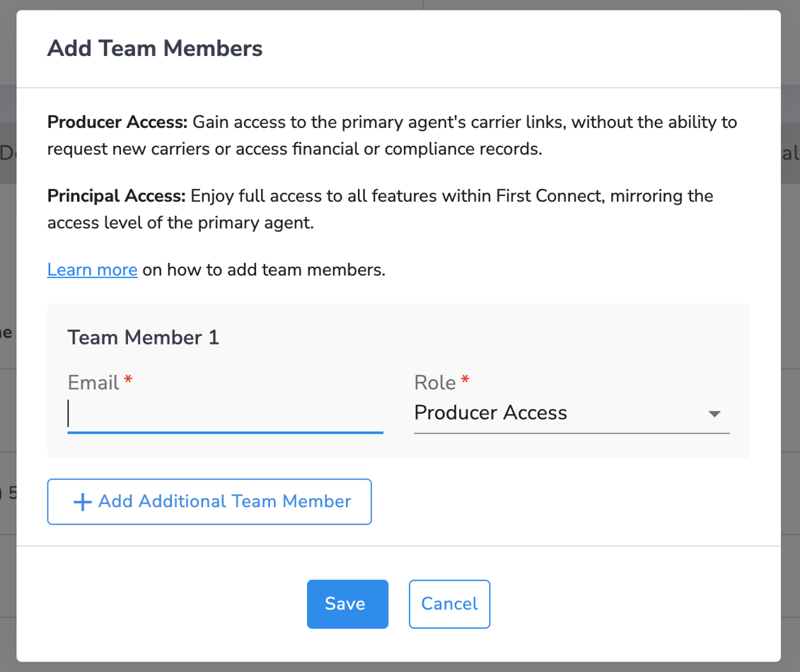Screen dimensions: 800x672
Task: Click the Producer Access bold label text
Action: pyautogui.click(x=117, y=122)
